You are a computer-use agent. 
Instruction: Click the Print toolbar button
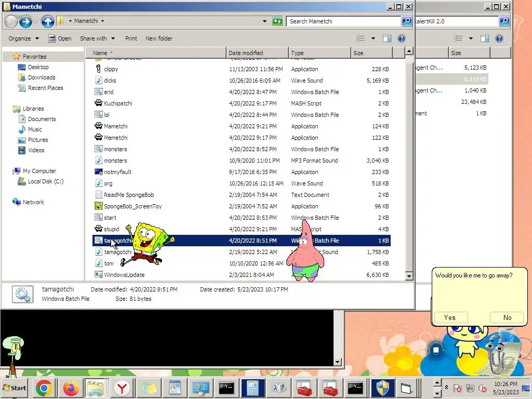tap(131, 38)
